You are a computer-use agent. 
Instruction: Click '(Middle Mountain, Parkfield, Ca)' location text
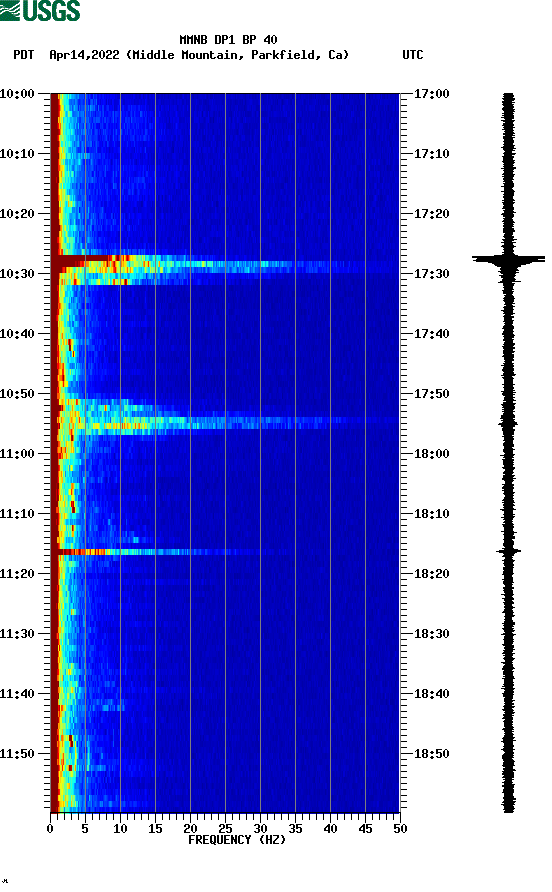(x=237, y=55)
